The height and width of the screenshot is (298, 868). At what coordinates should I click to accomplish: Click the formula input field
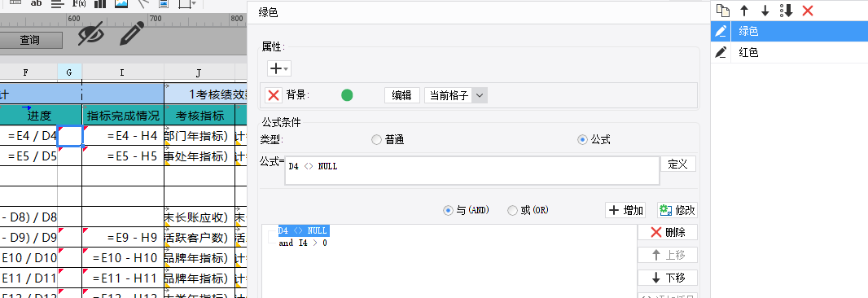[472, 171]
